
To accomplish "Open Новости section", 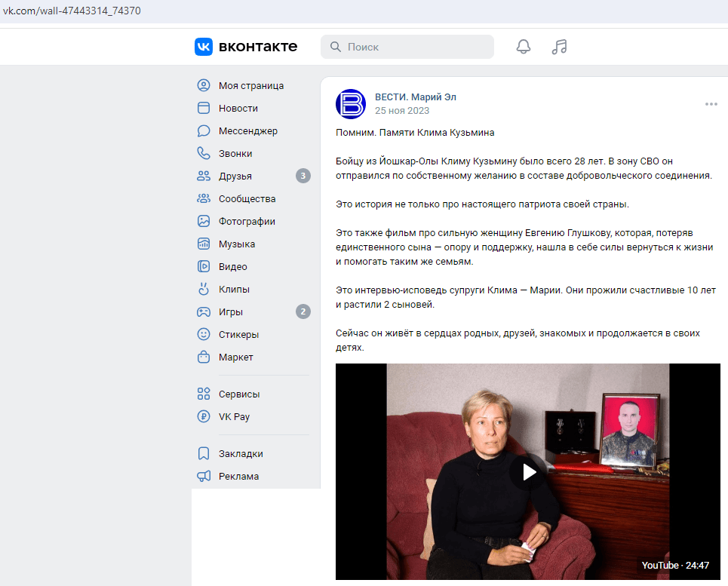I will [x=238, y=108].
